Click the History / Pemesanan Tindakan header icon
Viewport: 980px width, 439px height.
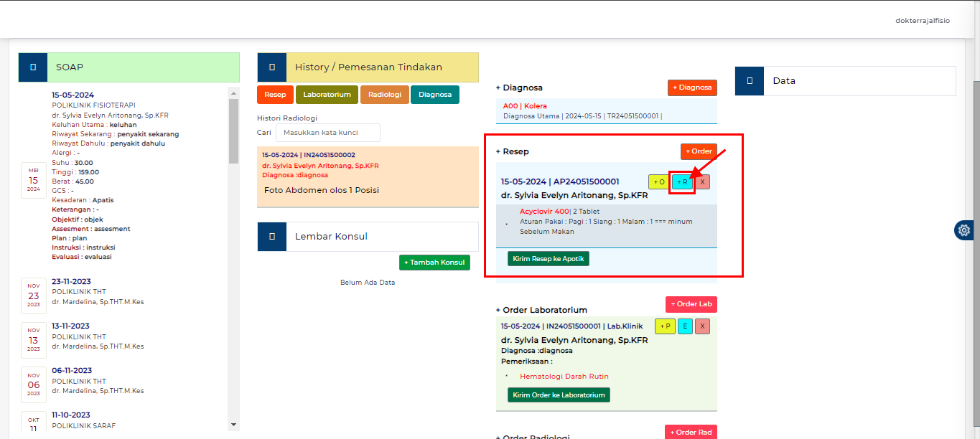[x=271, y=67]
